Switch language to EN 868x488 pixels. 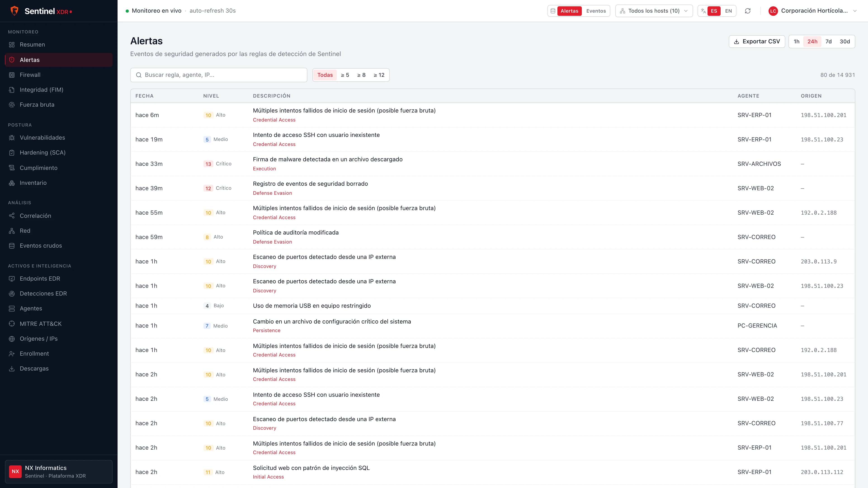(x=728, y=11)
